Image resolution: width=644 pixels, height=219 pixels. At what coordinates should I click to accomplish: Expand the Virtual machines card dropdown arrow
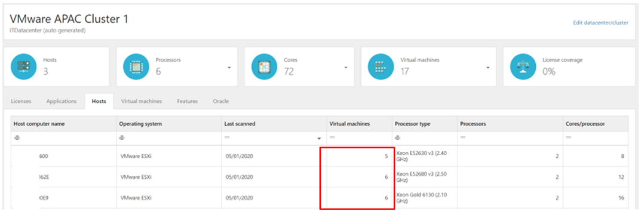[x=488, y=68]
